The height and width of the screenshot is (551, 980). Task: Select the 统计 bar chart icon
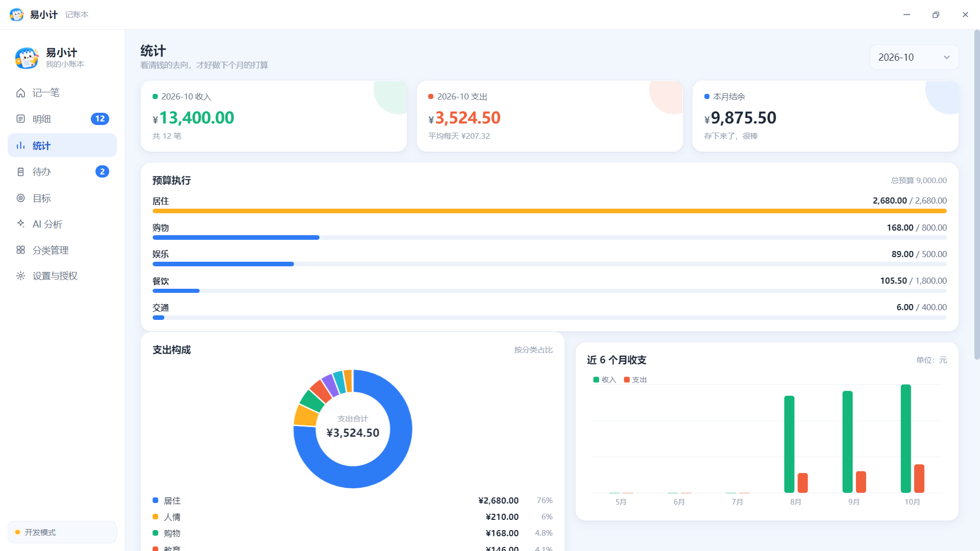pyautogui.click(x=20, y=145)
